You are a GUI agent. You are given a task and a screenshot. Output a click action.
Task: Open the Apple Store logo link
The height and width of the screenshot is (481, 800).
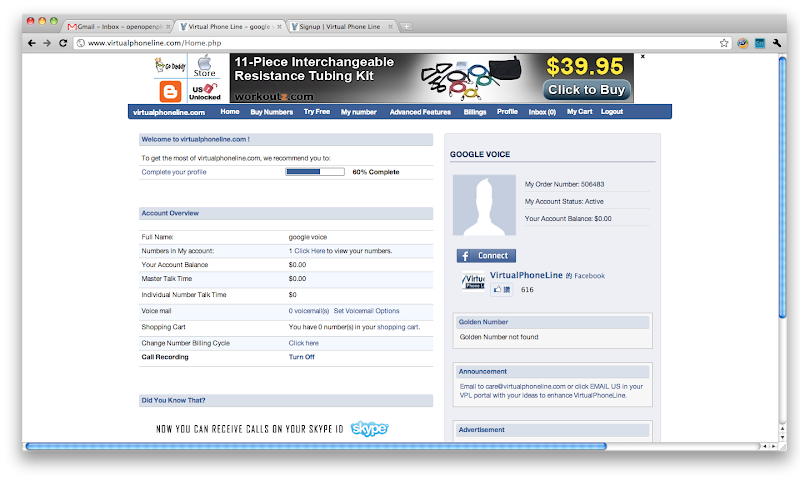tap(205, 66)
